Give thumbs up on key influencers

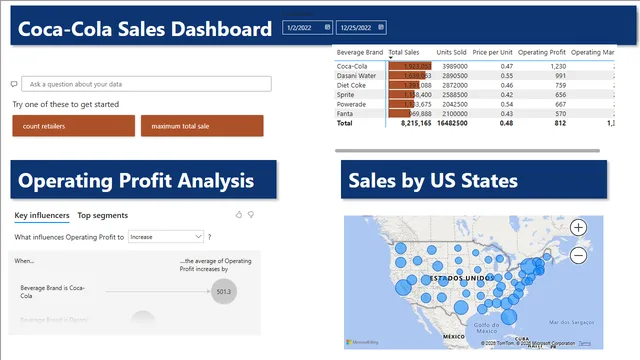239,214
